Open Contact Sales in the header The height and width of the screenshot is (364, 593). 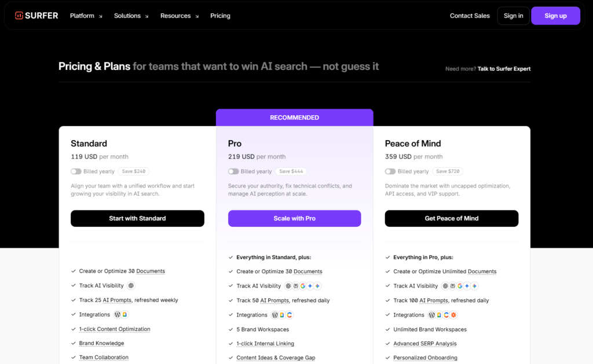470,16
